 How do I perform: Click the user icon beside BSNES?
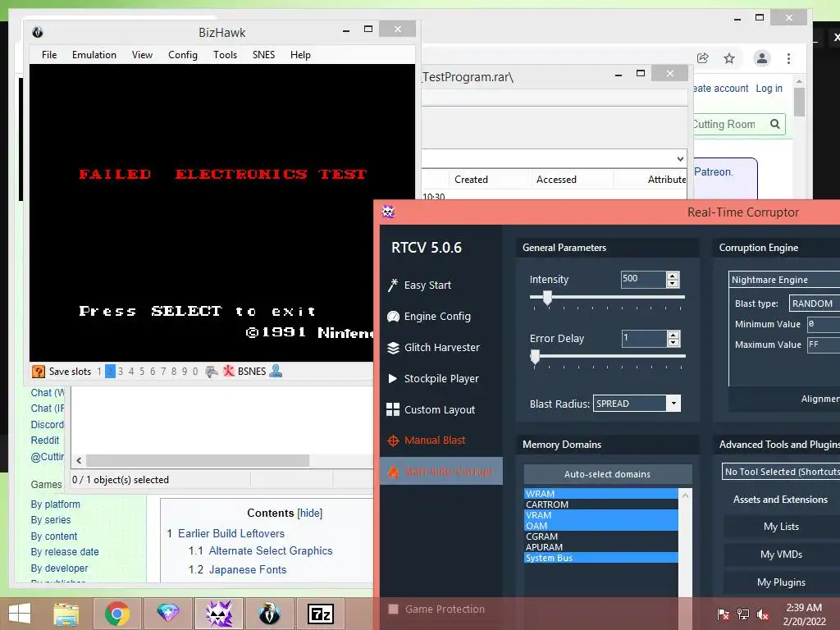276,371
